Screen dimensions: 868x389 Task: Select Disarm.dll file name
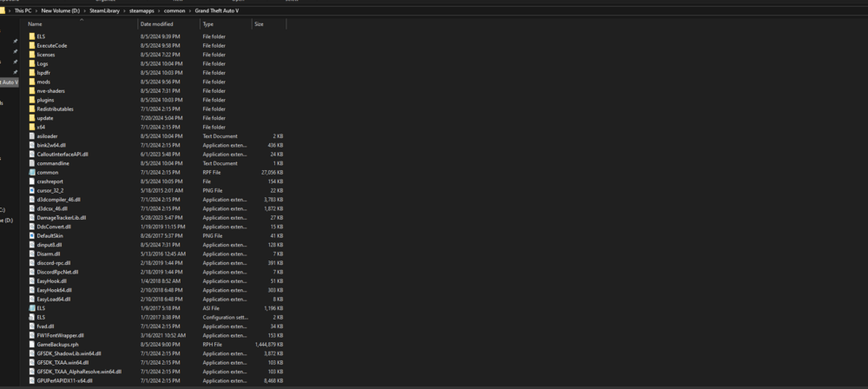(49, 254)
